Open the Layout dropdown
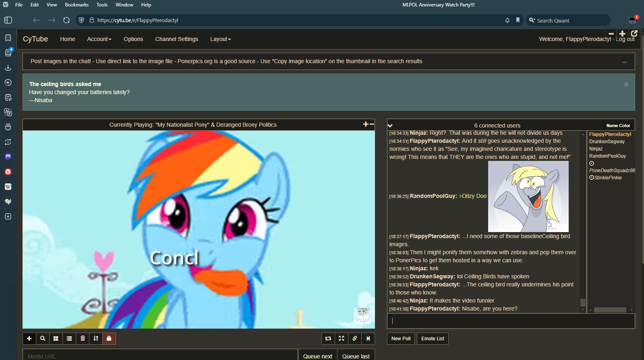The image size is (644, 360). [x=221, y=39]
